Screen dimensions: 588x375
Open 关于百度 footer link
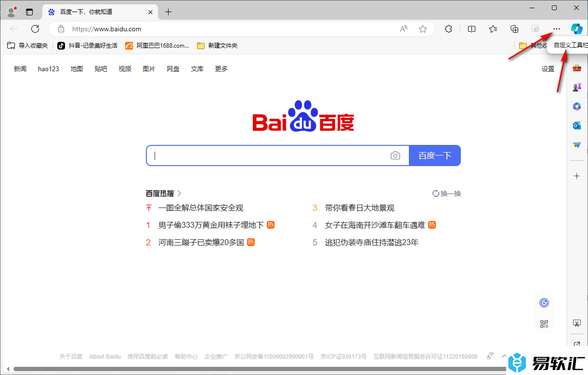pos(71,357)
